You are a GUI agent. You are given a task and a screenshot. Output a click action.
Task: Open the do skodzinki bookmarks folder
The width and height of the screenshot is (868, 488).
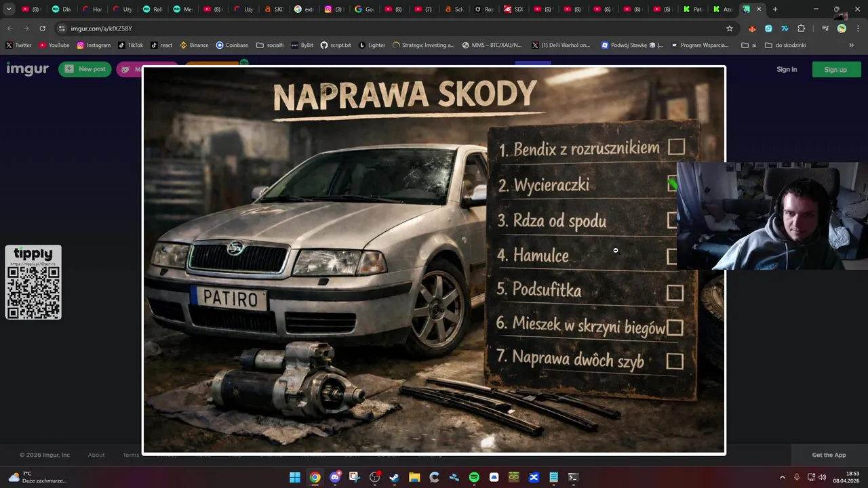coord(785,45)
